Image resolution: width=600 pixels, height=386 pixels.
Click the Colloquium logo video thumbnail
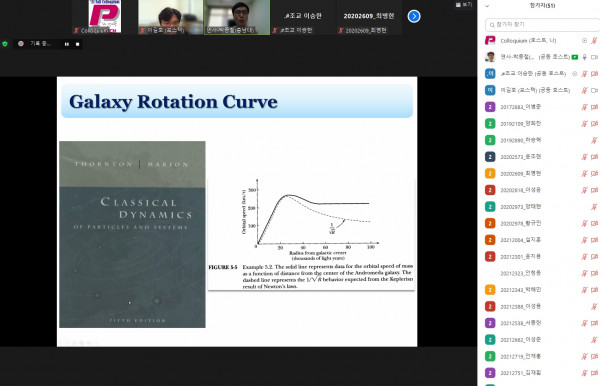click(x=104, y=17)
